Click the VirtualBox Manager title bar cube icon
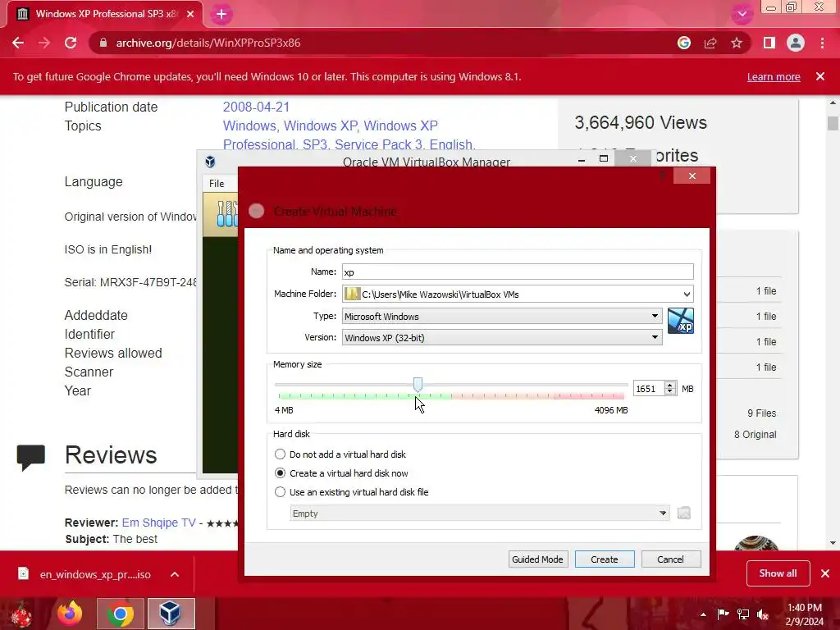Viewport: 840px width, 630px height. [210, 162]
